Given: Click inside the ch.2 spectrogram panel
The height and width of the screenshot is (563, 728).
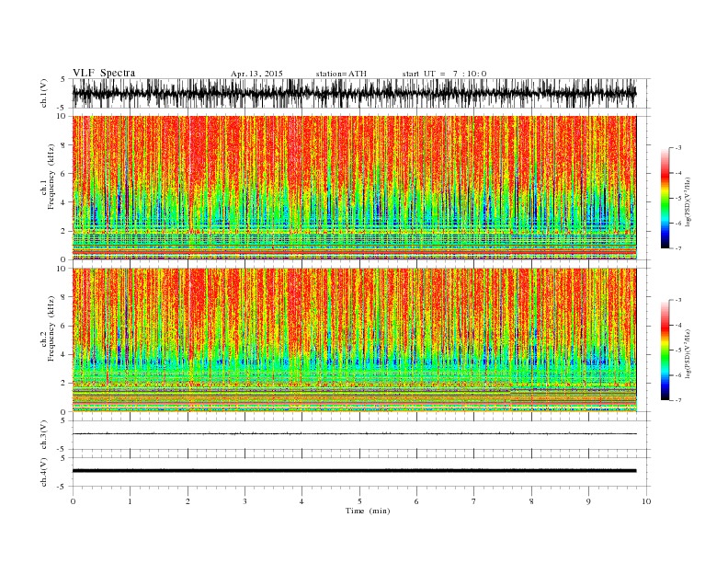Looking at the screenshot, I should (x=354, y=340).
